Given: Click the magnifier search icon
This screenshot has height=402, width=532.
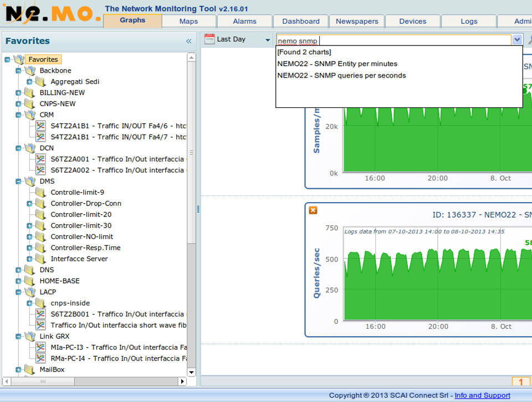Looking at the screenshot, I should [x=529, y=40].
